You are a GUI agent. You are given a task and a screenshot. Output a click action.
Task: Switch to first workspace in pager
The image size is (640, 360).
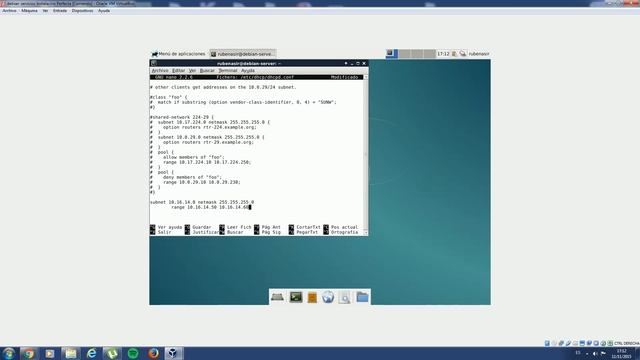pos(392,53)
